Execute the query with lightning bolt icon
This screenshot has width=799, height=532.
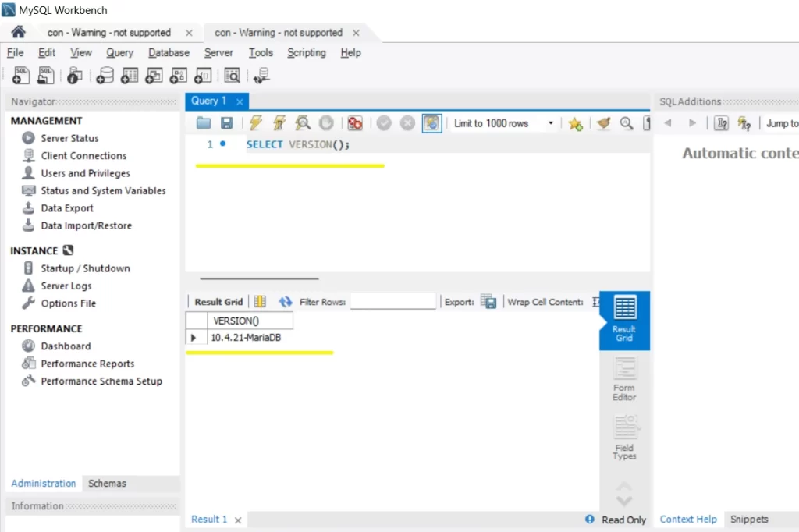255,122
